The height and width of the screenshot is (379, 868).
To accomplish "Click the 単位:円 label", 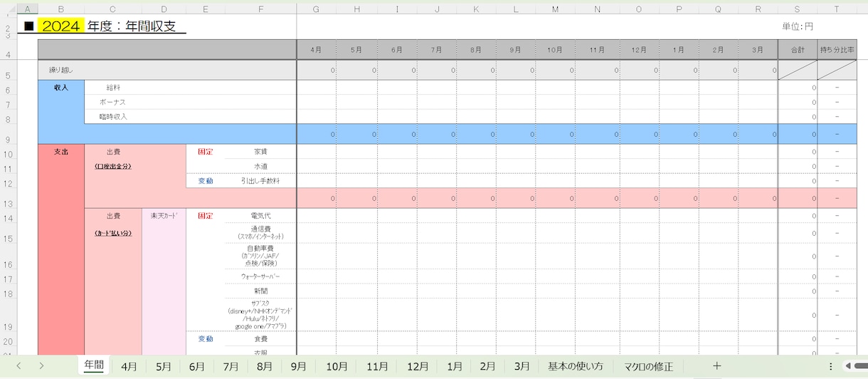I will click(797, 27).
